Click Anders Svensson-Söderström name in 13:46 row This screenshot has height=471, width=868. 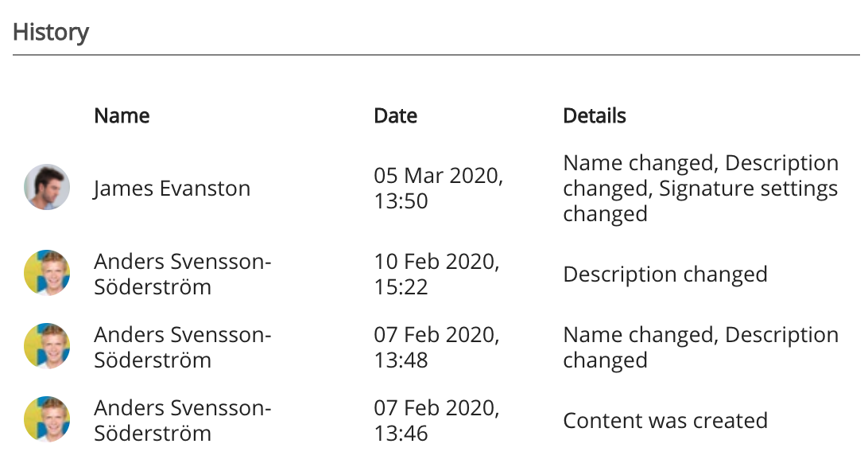(182, 420)
